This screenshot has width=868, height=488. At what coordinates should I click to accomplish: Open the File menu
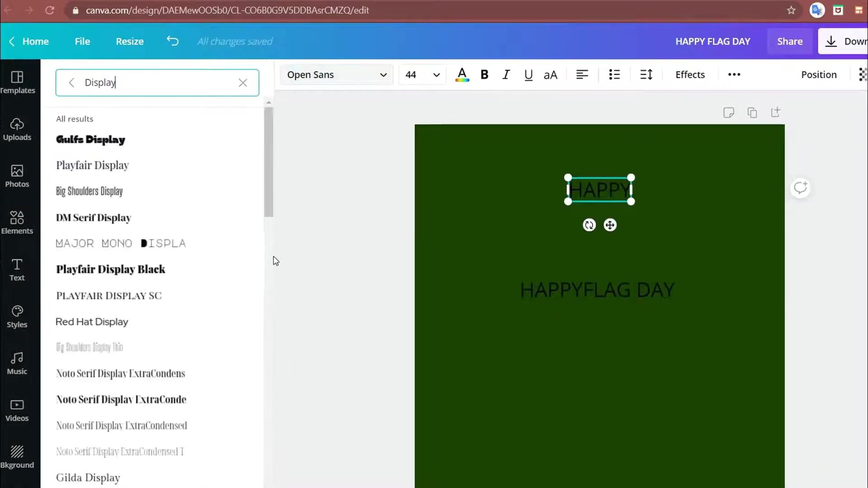point(82,41)
